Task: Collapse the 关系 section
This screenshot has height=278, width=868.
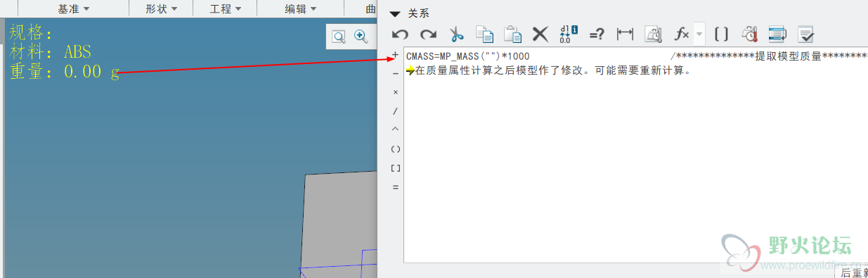Action: tap(395, 13)
